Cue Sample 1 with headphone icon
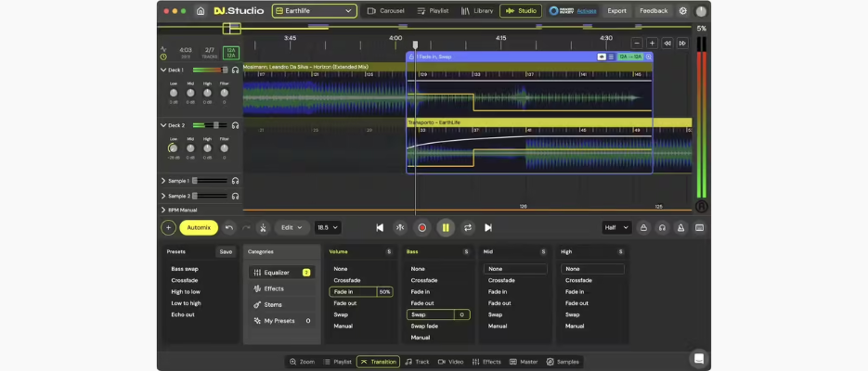This screenshot has width=868, height=371. pyautogui.click(x=235, y=181)
